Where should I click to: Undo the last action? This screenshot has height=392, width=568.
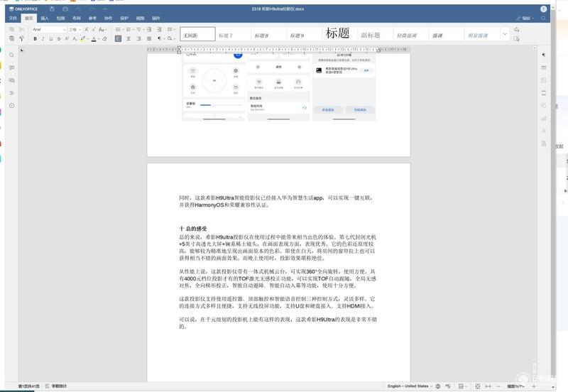coord(78,9)
